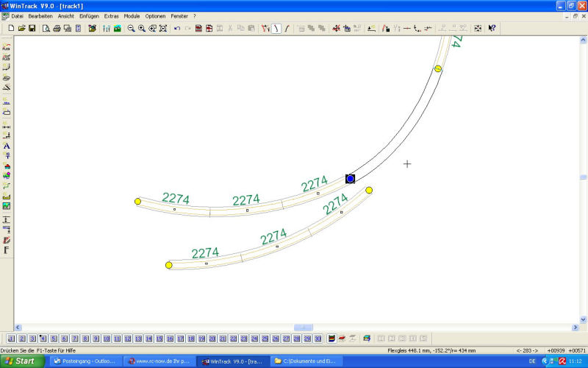Click the yellow endpoint at left of upper track
588x368 pixels.
(137, 202)
